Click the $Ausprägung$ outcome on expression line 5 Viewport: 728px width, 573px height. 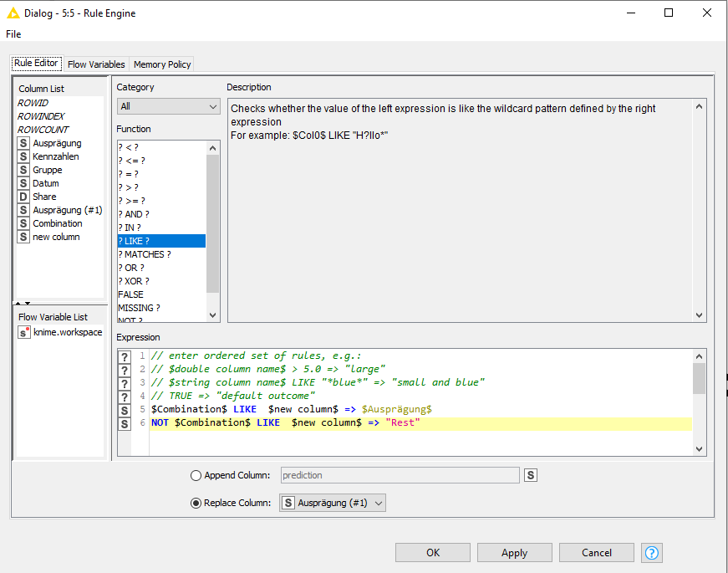(x=397, y=409)
